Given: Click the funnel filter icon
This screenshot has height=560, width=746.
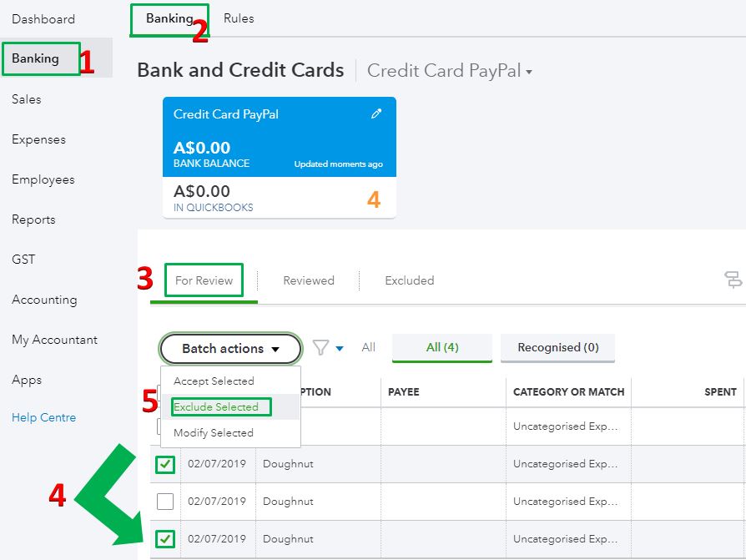Looking at the screenshot, I should point(320,347).
